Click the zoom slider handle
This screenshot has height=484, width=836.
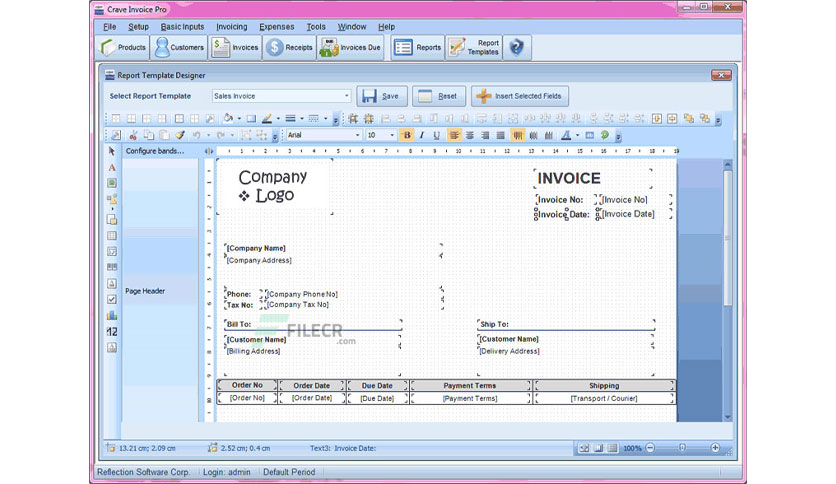tap(682, 448)
